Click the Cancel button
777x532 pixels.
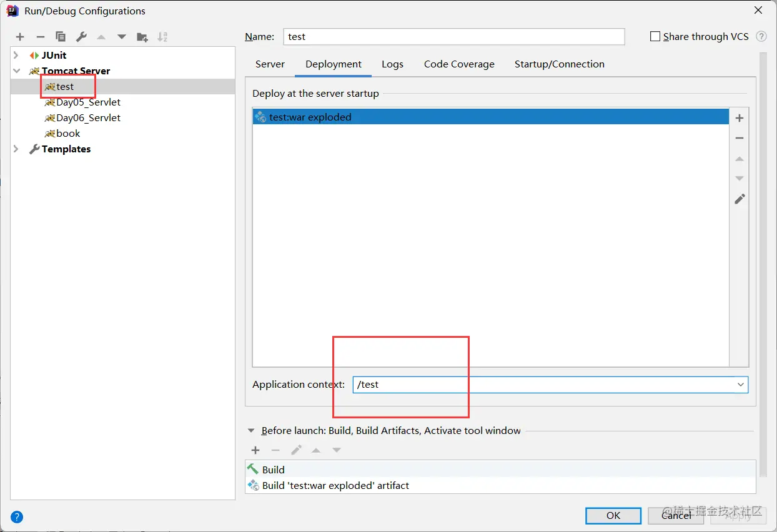(x=676, y=515)
